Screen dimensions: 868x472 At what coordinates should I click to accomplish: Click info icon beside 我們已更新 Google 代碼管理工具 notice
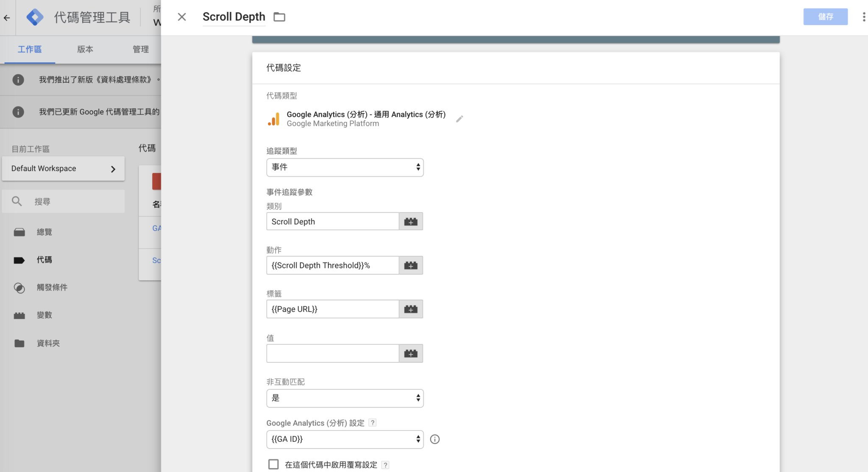coord(18,112)
